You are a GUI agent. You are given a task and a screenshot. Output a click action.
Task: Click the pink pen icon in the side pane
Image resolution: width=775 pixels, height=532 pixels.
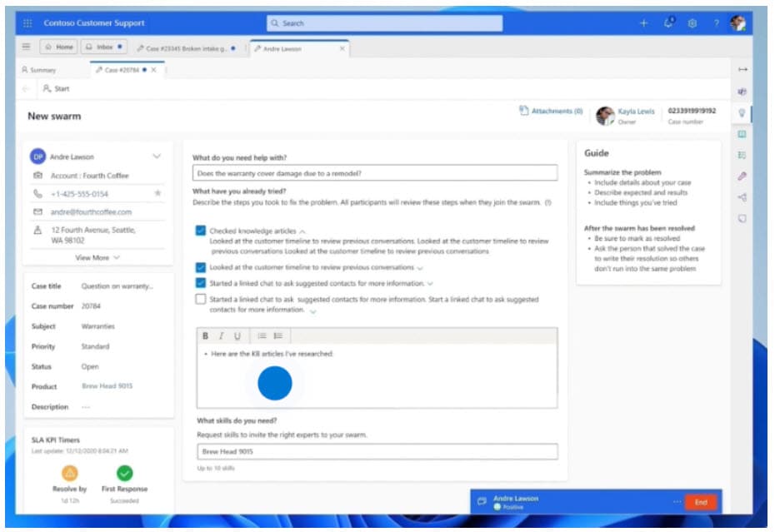pos(742,177)
